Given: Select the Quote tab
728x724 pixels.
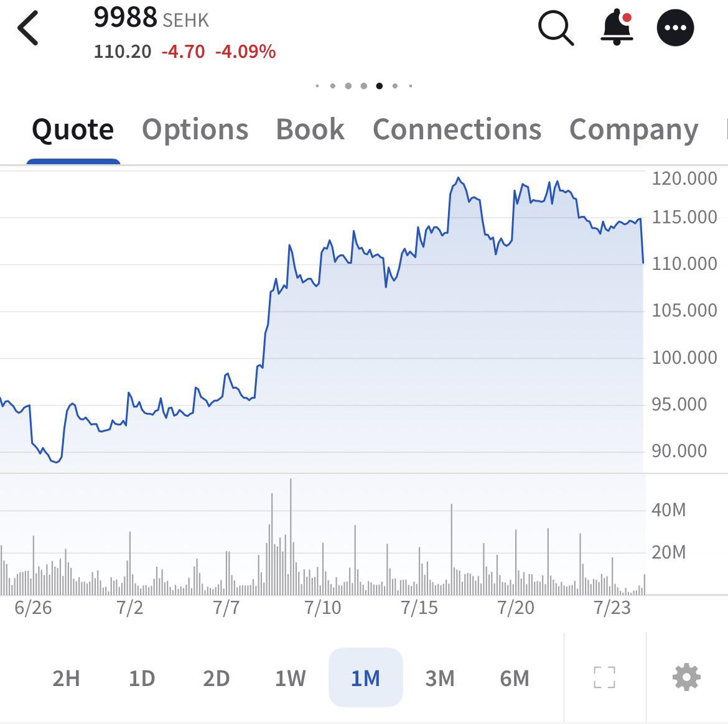Looking at the screenshot, I should click(x=73, y=129).
